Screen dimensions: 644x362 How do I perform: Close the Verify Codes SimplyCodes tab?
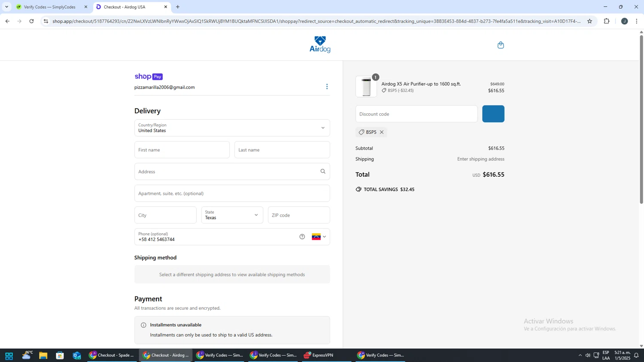coord(85,7)
